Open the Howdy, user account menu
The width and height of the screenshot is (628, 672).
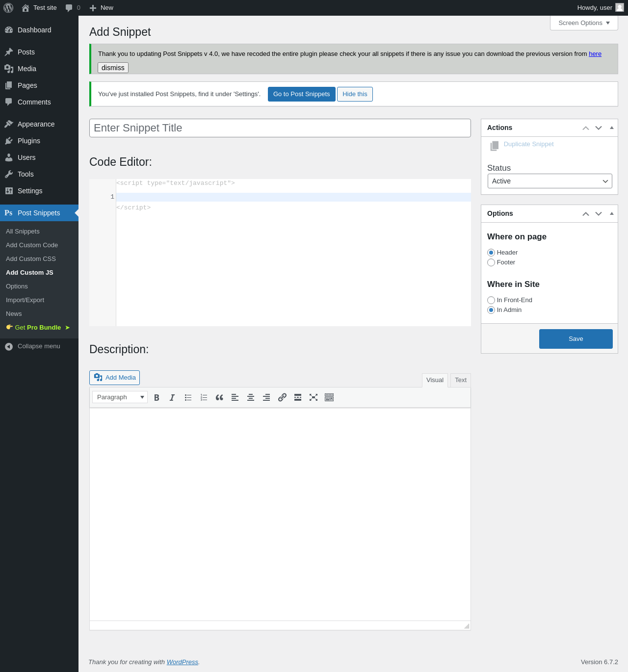click(600, 8)
